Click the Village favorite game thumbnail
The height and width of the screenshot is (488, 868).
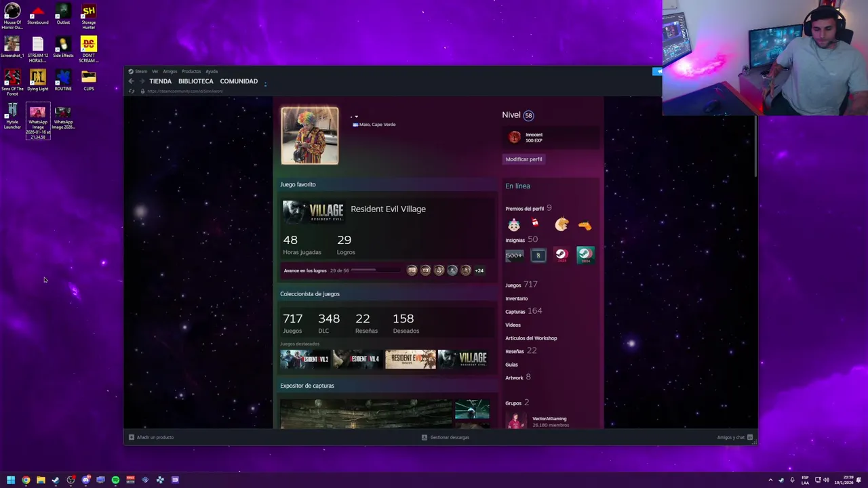tap(313, 211)
